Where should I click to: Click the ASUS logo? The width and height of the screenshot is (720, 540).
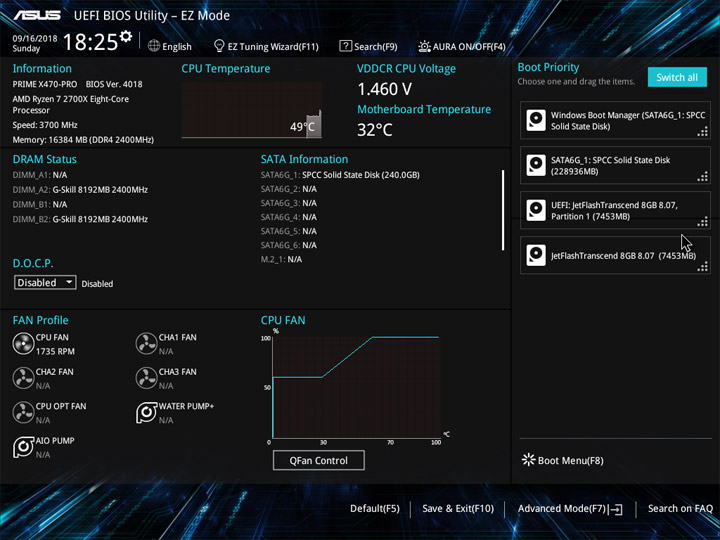(x=37, y=16)
